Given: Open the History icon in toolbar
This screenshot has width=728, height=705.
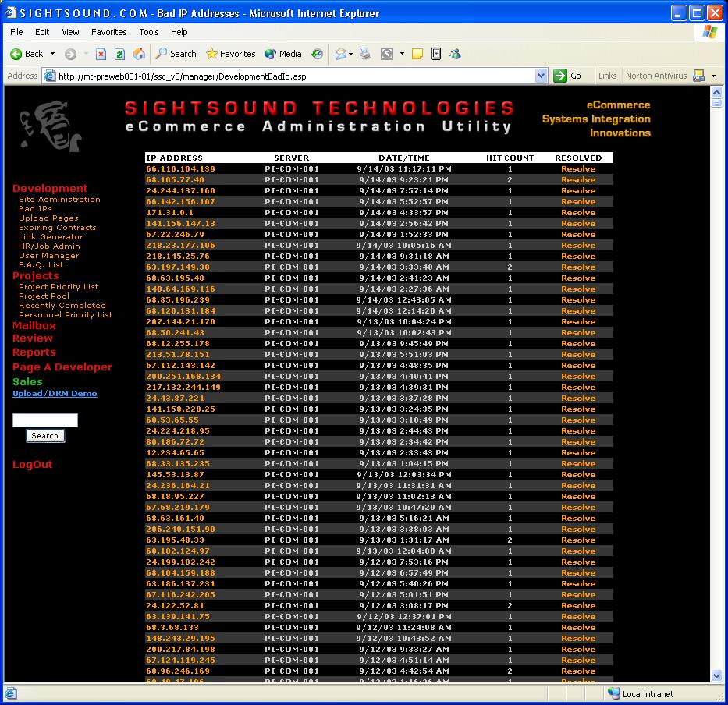Looking at the screenshot, I should 317,55.
